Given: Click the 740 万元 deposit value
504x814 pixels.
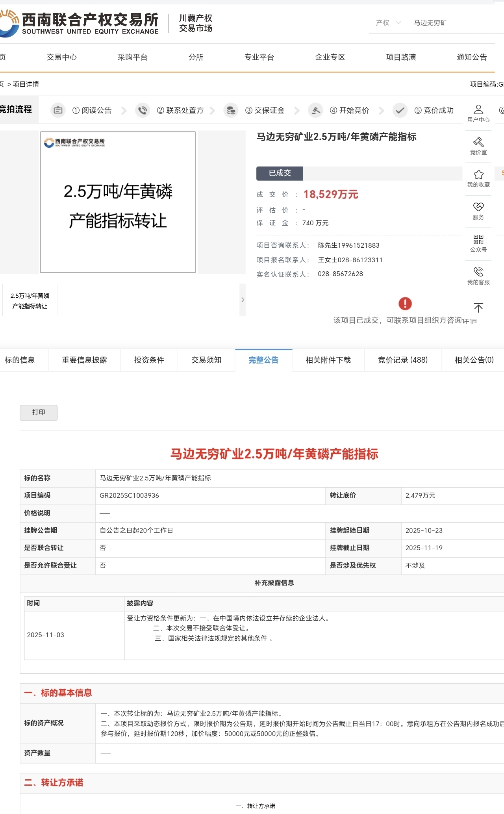Looking at the screenshot, I should point(315,223).
